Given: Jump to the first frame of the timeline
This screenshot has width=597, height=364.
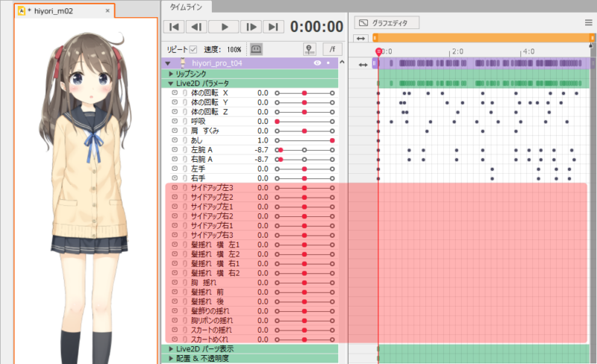Looking at the screenshot, I should click(x=174, y=27).
